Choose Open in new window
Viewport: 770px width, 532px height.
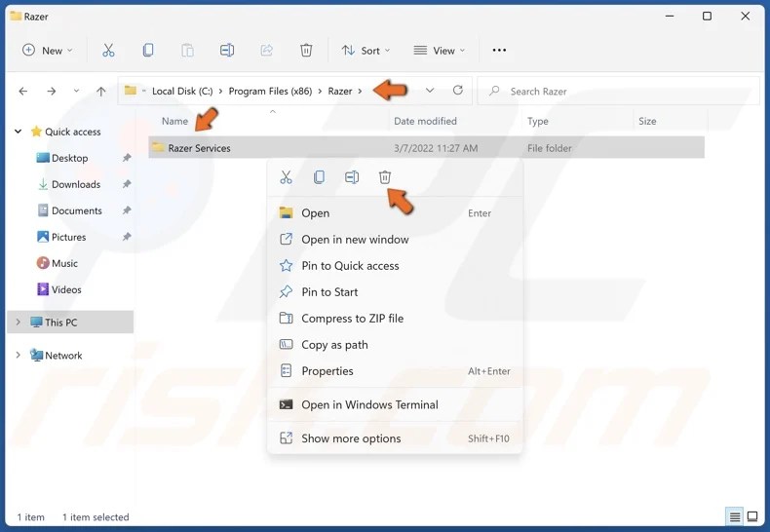[395, 240]
